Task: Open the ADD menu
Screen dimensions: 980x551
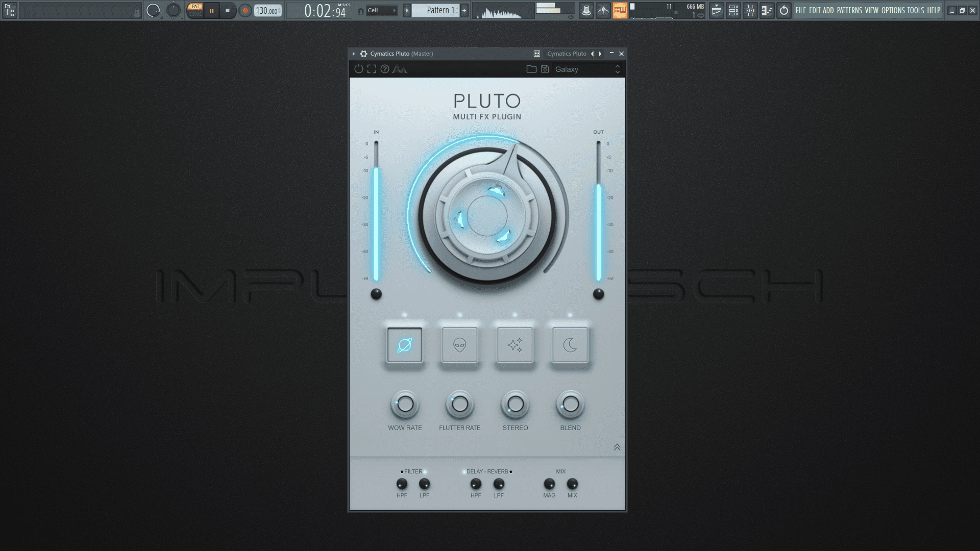Action: coord(828,10)
